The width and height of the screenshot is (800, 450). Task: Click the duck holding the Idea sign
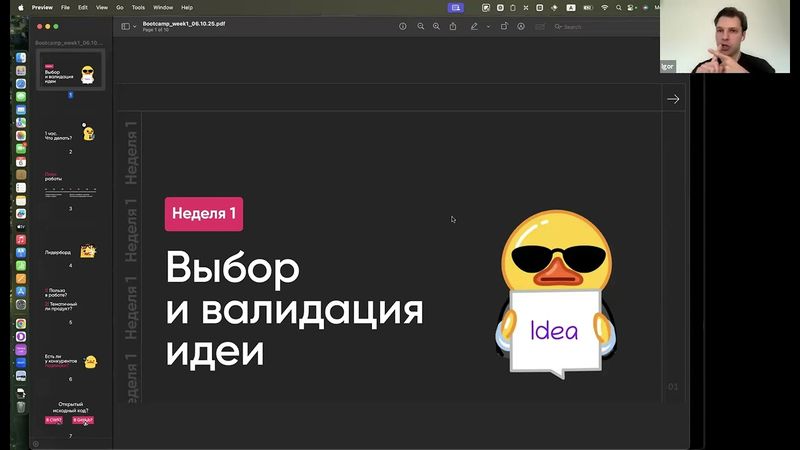tap(556, 294)
